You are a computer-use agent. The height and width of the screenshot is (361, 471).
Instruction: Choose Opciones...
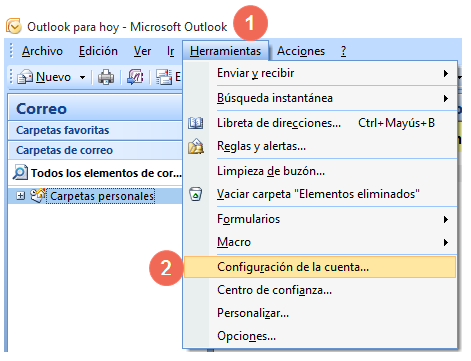(320, 336)
